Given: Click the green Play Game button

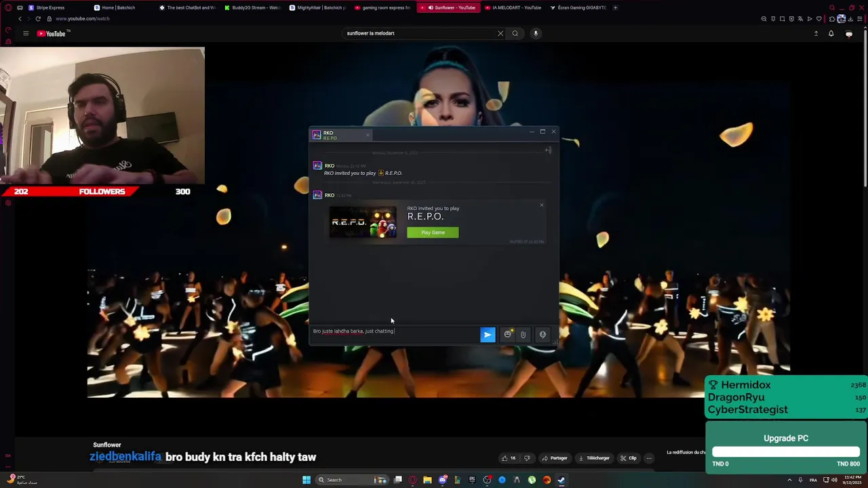Looking at the screenshot, I should tap(433, 232).
